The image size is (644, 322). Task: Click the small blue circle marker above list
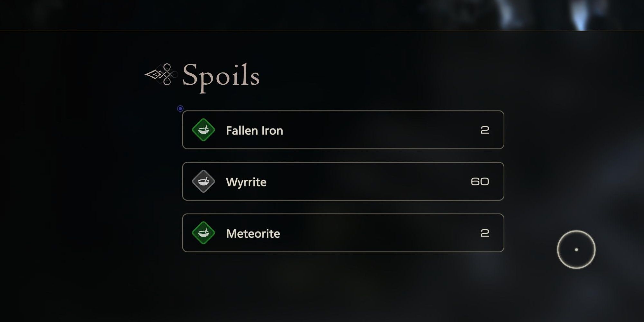click(x=180, y=109)
